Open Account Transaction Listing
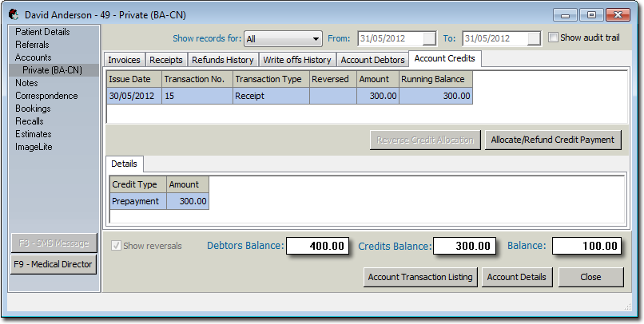644x324 pixels. [419, 277]
